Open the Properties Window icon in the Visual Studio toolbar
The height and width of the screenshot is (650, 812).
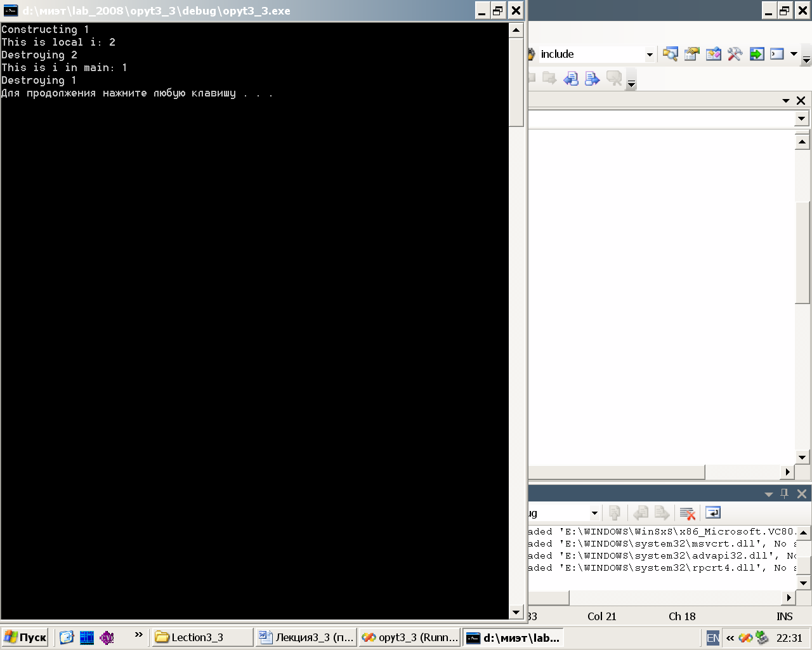(x=692, y=54)
